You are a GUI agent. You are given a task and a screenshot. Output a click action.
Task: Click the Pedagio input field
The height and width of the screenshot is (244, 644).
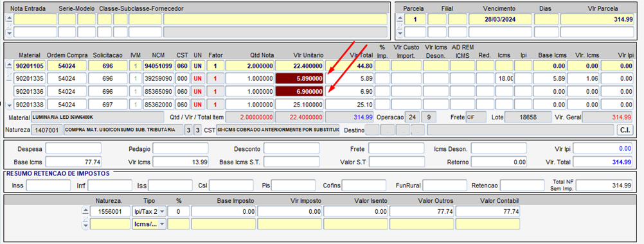pyautogui.click(x=181, y=148)
